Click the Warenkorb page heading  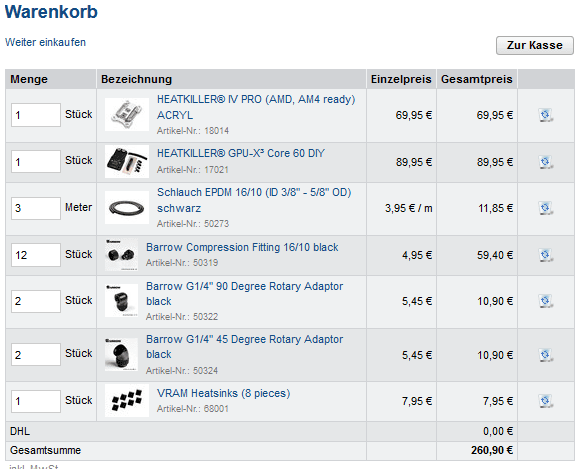(x=51, y=12)
